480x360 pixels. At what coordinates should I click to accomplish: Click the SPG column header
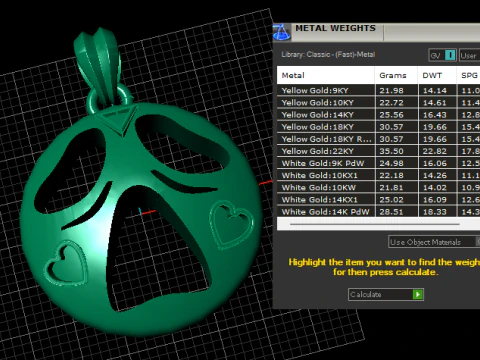(468, 75)
